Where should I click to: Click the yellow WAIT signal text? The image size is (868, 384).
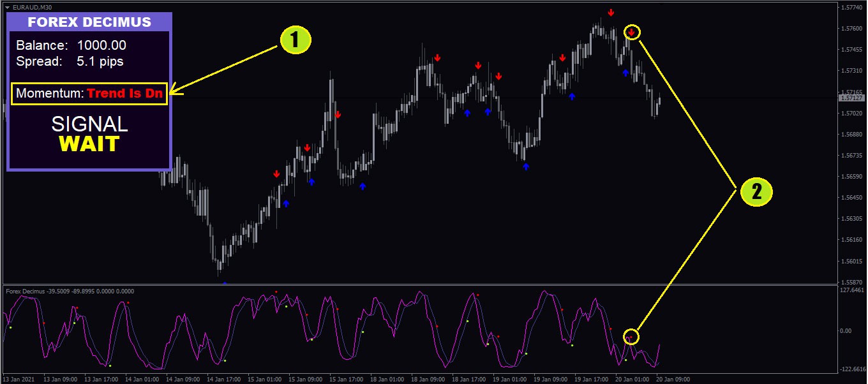coord(89,144)
